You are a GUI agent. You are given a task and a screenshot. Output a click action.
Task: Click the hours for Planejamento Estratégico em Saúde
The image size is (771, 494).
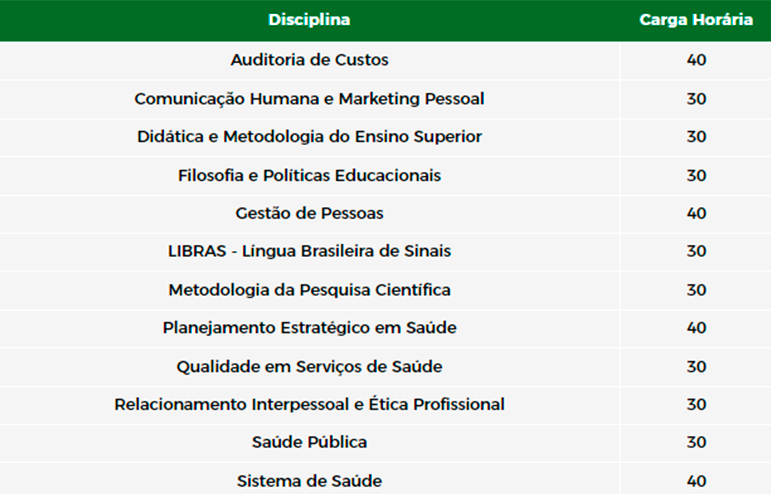click(x=696, y=328)
